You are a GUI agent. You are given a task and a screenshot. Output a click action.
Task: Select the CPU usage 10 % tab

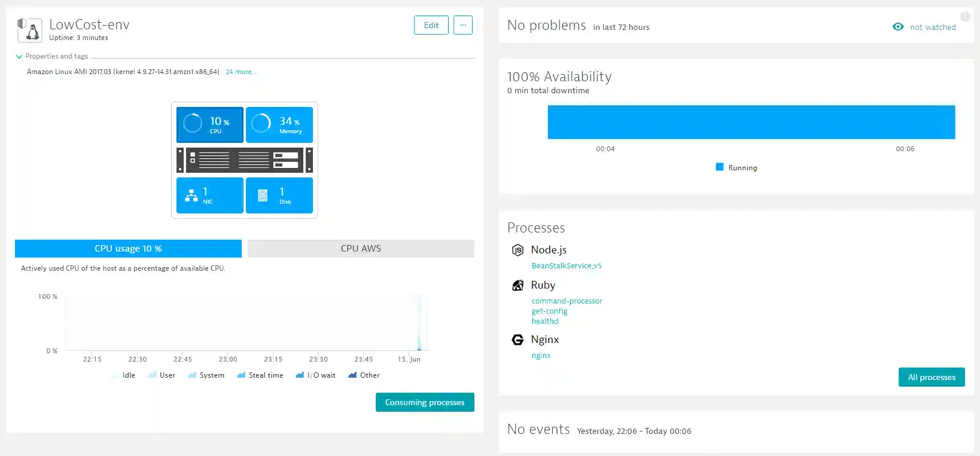click(x=128, y=249)
